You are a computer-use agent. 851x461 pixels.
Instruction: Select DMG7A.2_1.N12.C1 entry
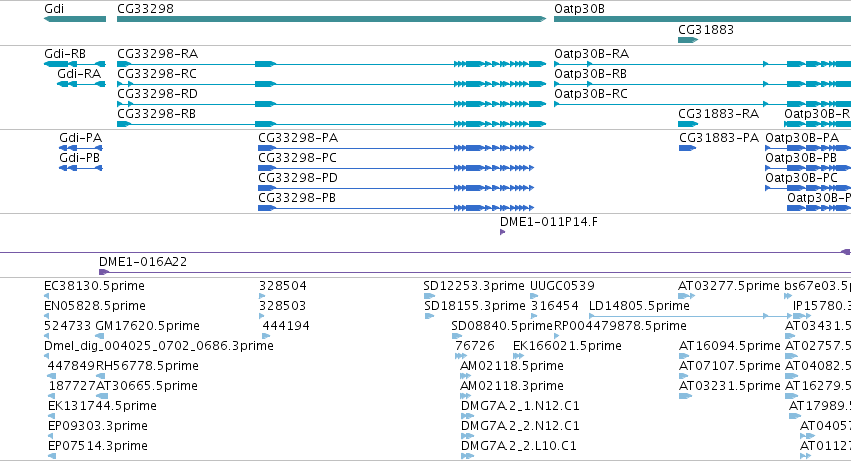click(520, 407)
